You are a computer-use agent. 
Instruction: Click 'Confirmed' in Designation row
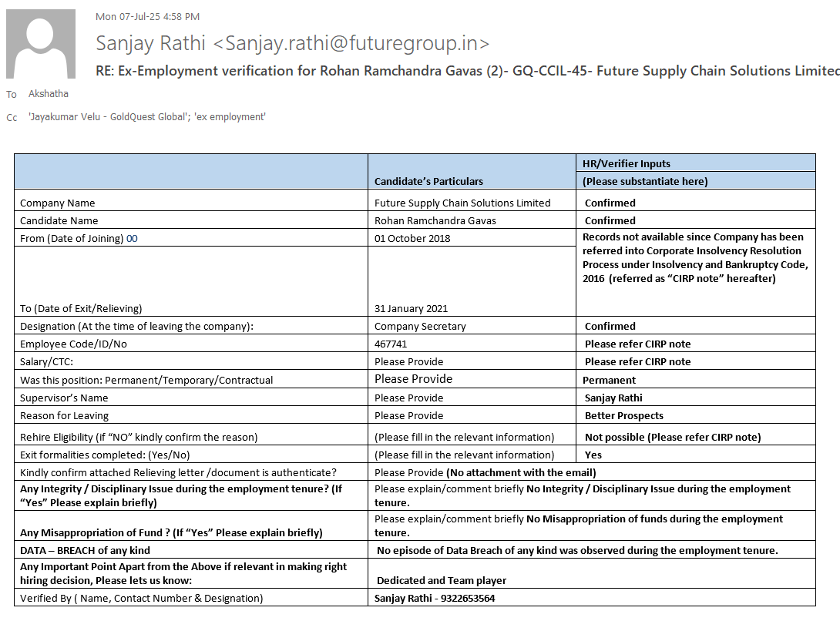610,327
